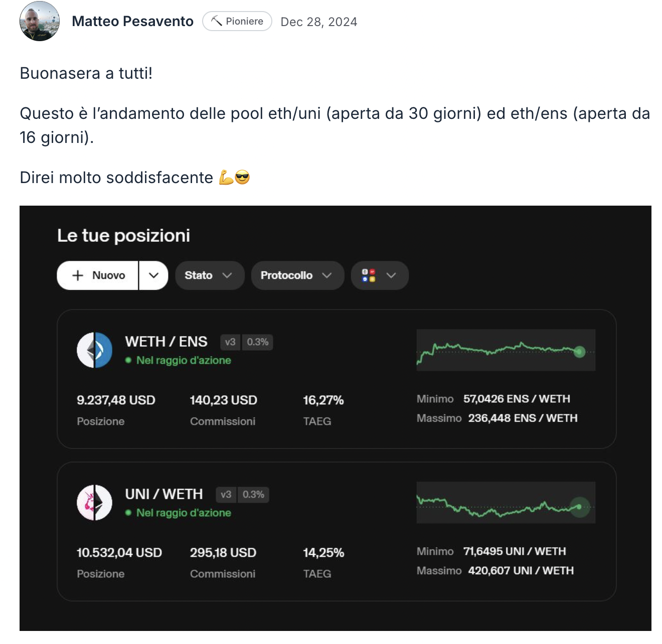Click the current price marker on ENS chart
The width and height of the screenshot is (662, 644).
tap(579, 352)
